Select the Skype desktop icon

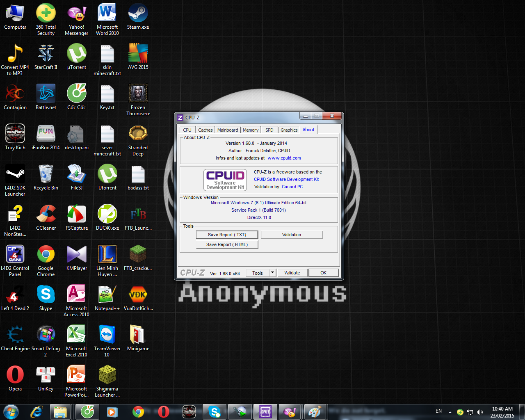pyautogui.click(x=46, y=298)
